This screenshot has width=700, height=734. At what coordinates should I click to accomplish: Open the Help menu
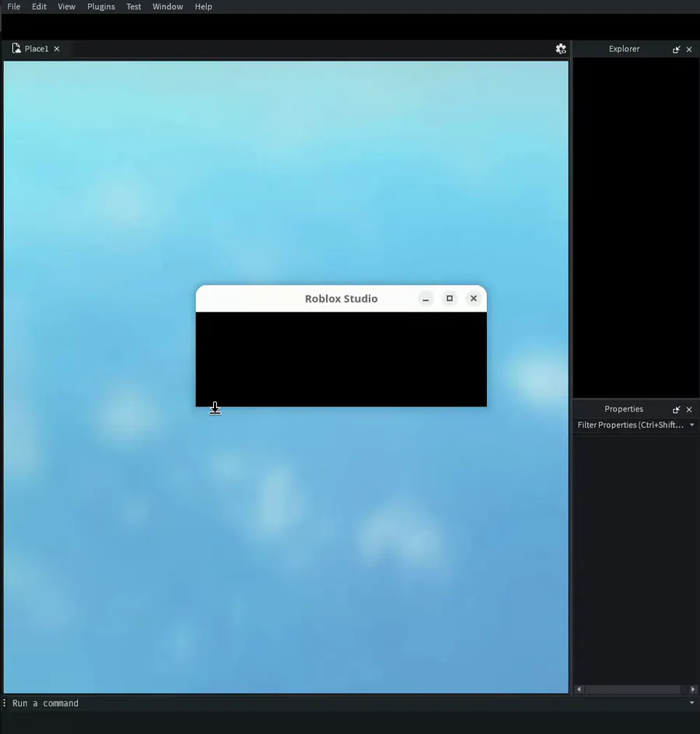tap(203, 6)
